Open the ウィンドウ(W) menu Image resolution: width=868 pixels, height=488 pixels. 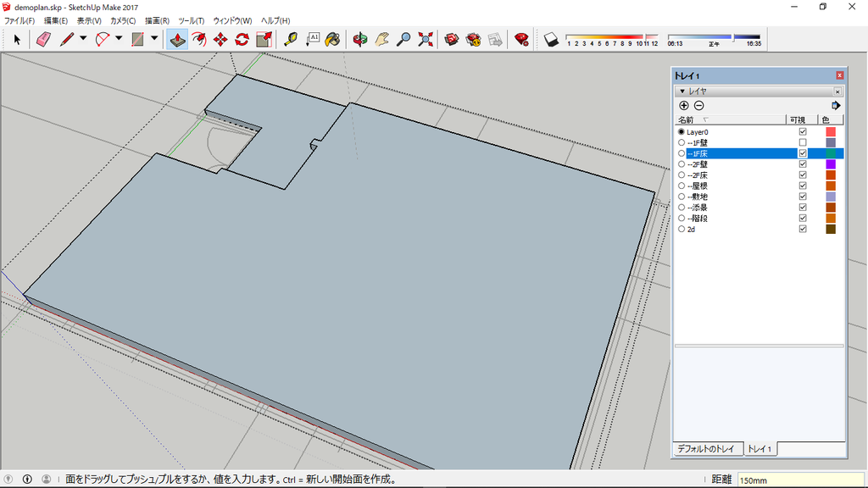232,20
